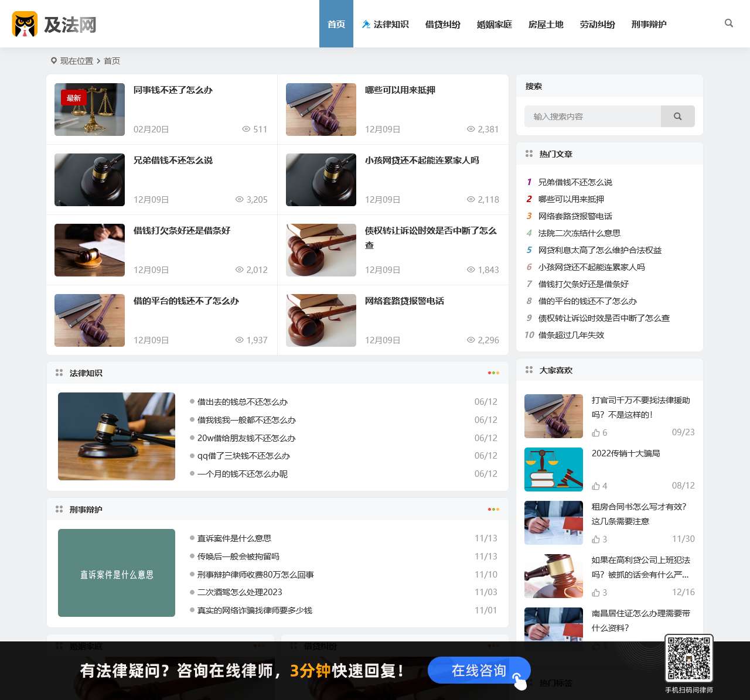Go to the 首页 navigation tab
Image resolution: width=750 pixels, height=700 pixels.
336,24
